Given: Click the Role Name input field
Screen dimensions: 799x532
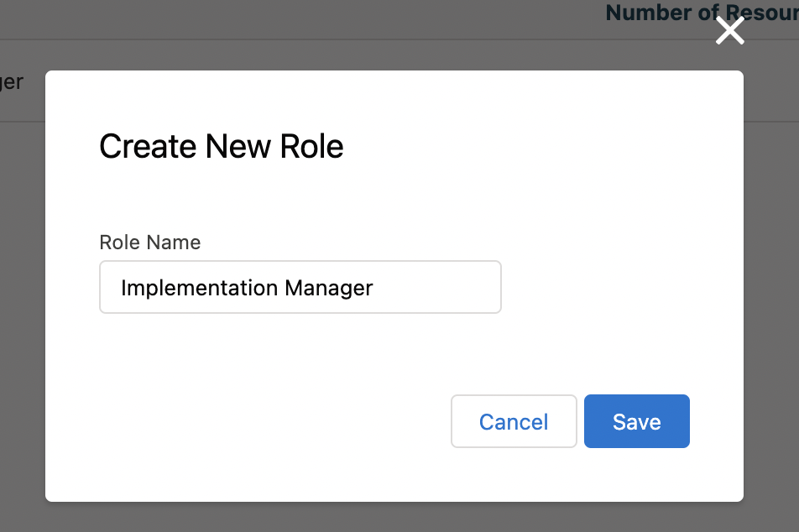Looking at the screenshot, I should click(300, 287).
